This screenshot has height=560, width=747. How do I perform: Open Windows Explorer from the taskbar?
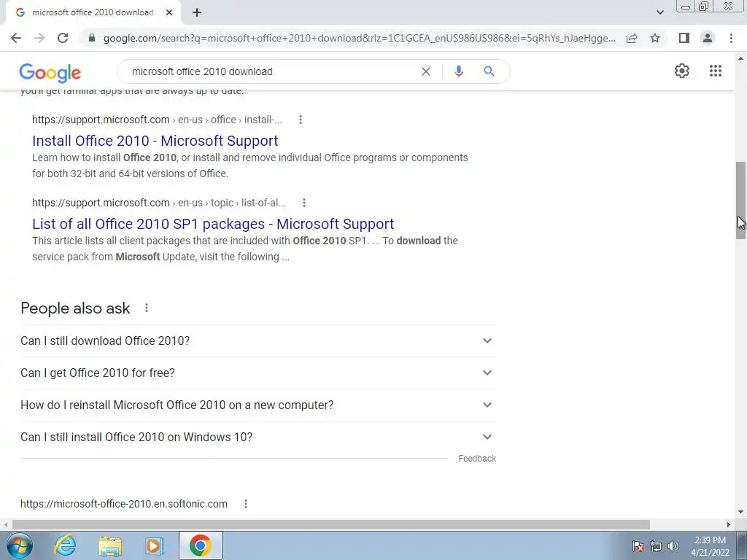pyautogui.click(x=110, y=545)
